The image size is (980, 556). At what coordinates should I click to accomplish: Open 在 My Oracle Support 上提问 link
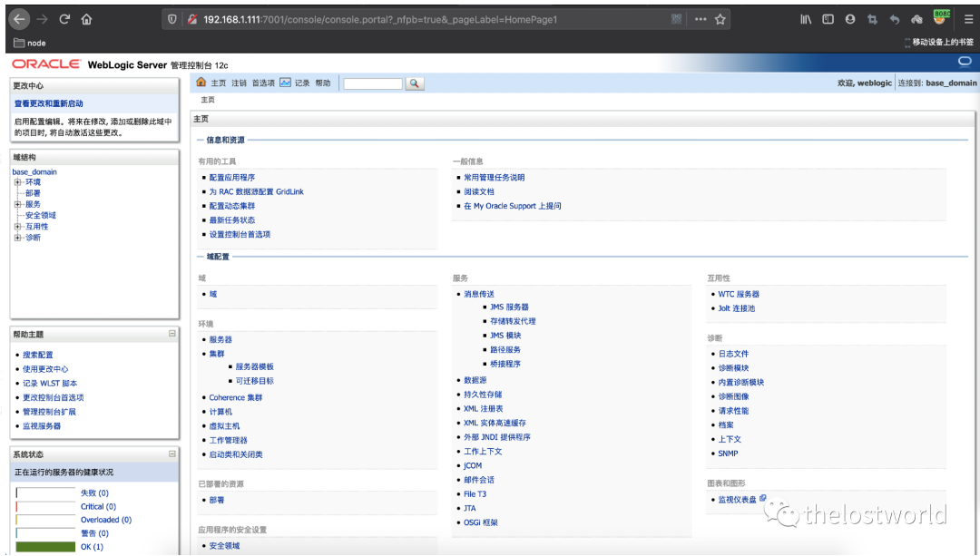coord(513,206)
